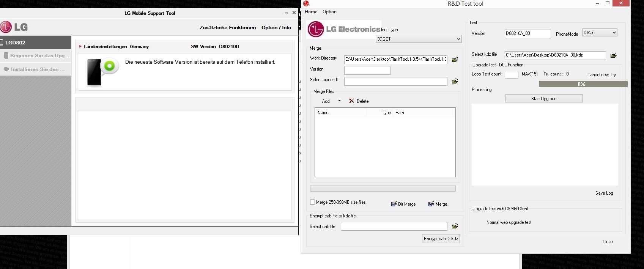Click Delete in Merge Files toolbar

tap(359, 101)
